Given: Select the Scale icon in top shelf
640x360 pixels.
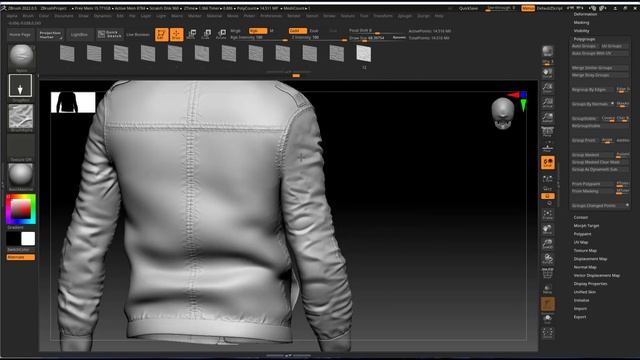Looking at the screenshot, I should (206, 34).
